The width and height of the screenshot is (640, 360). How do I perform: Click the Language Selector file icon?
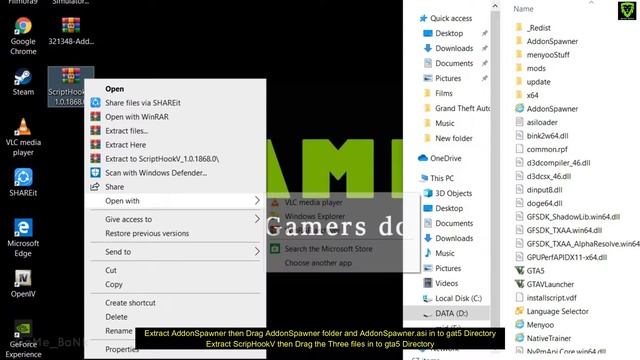tap(519, 311)
